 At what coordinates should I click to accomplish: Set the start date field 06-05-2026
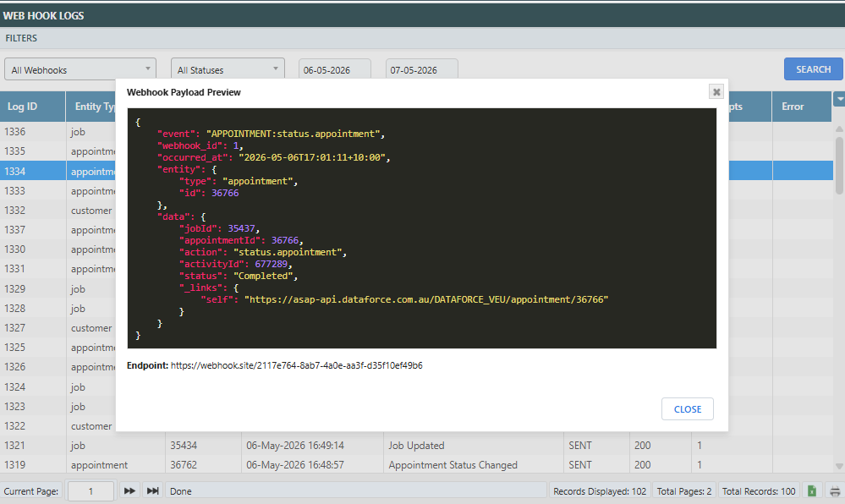point(335,70)
